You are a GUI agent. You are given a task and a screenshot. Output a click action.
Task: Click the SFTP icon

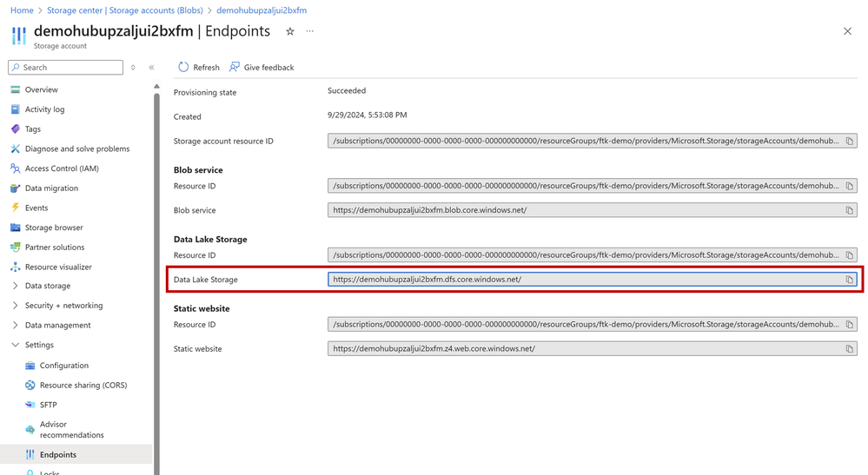(30, 405)
